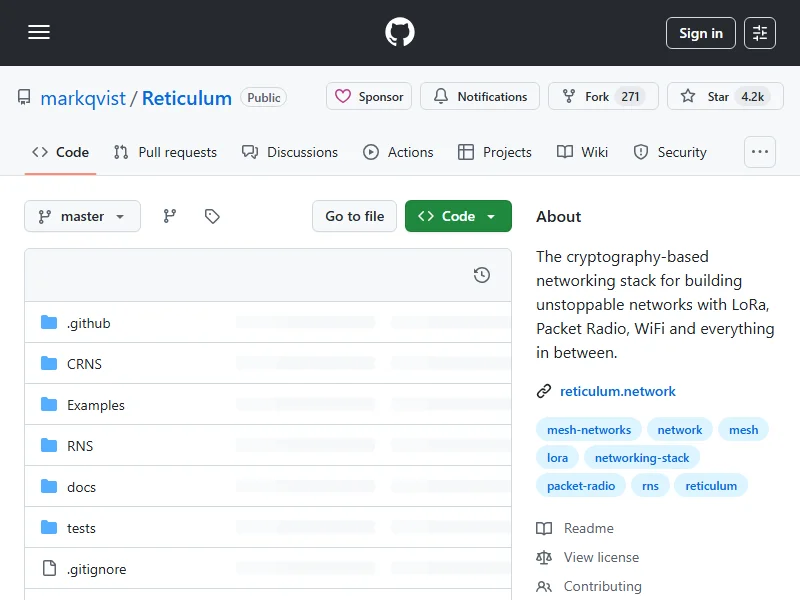800x600 pixels.
Task: Select the mesh-networks topic tag
Action: pos(588,430)
